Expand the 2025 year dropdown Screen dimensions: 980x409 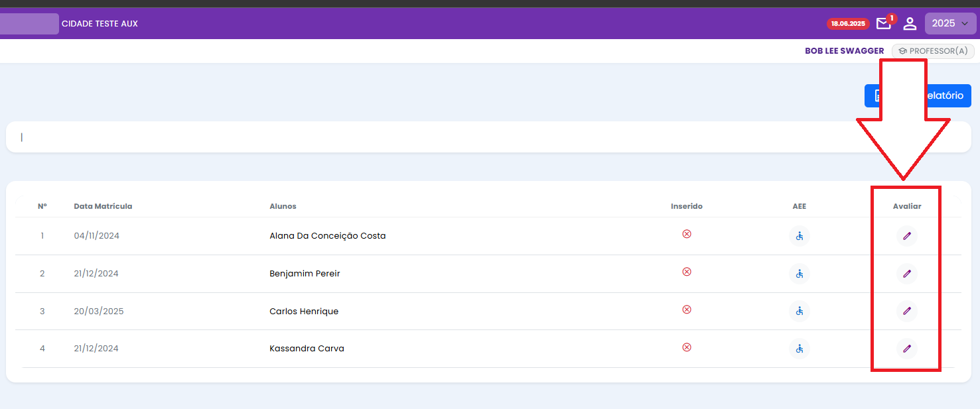pyautogui.click(x=950, y=23)
